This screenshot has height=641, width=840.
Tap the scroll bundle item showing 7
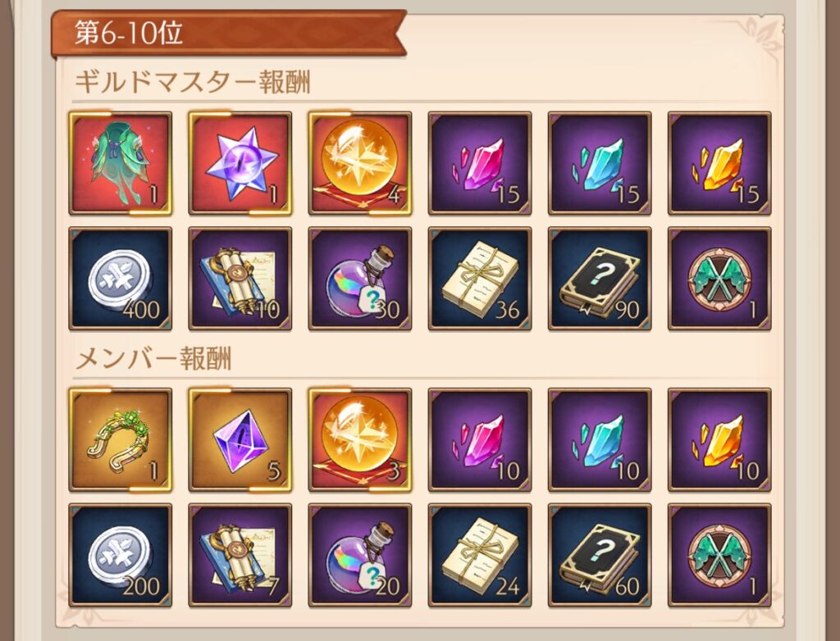pos(240,555)
